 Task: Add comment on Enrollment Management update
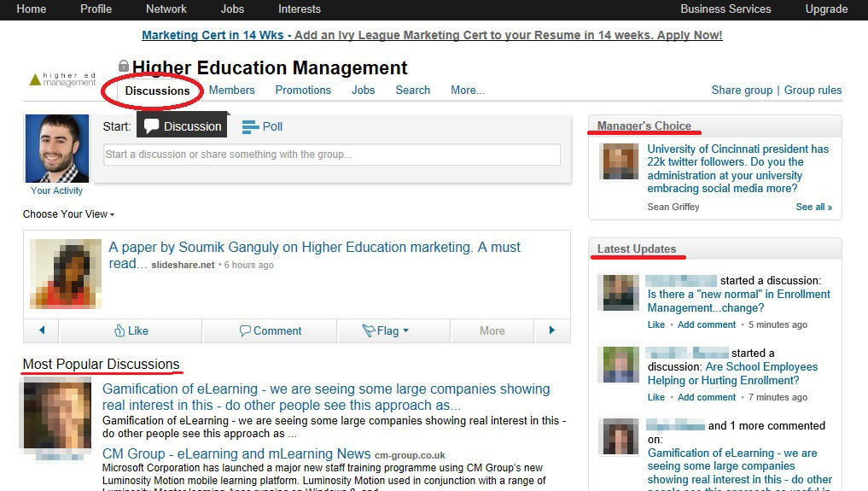[707, 325]
